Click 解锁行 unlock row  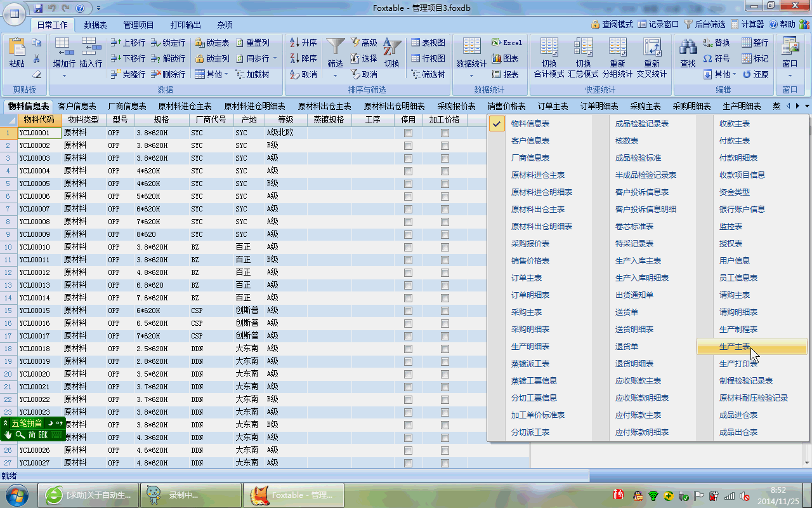[168, 58]
